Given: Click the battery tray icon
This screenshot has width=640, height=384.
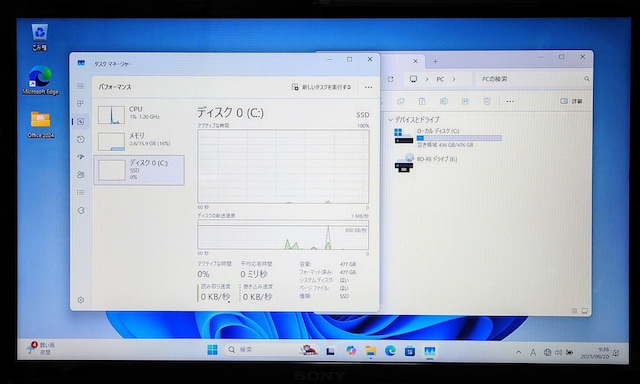Looking at the screenshot, I should (569, 352).
